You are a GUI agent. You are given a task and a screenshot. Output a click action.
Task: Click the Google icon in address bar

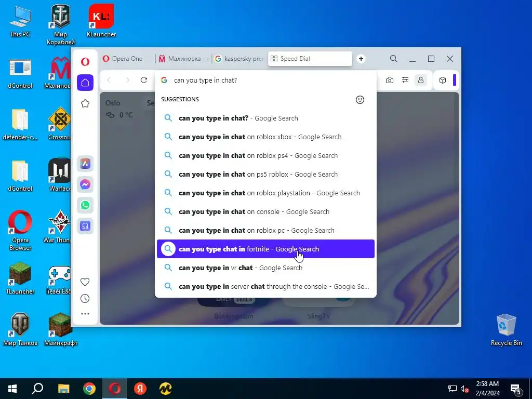[164, 80]
